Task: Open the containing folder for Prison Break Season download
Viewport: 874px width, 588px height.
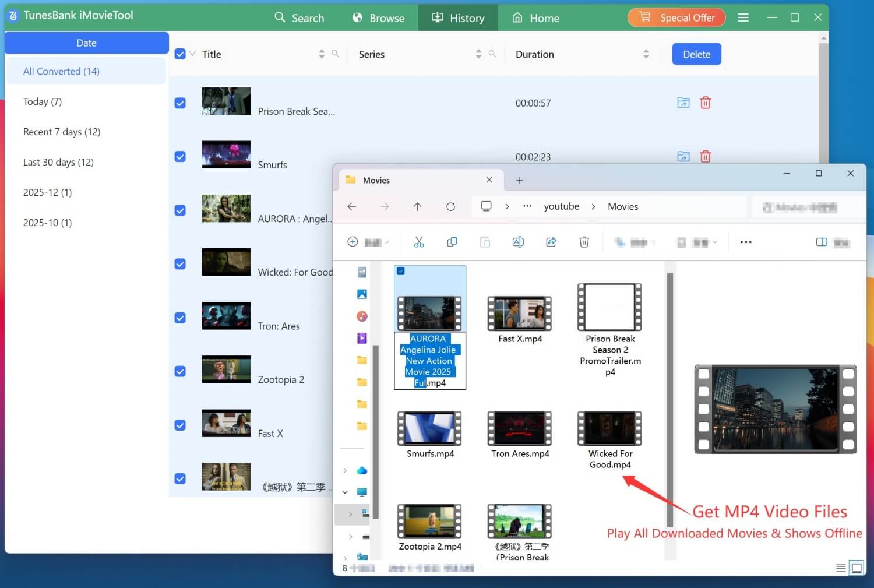Action: pos(683,103)
